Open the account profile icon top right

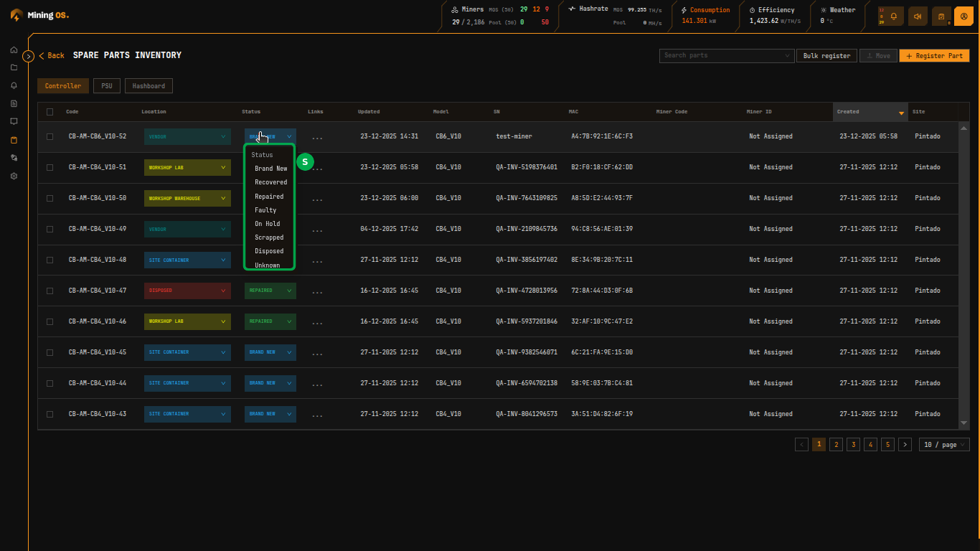pos(963,15)
